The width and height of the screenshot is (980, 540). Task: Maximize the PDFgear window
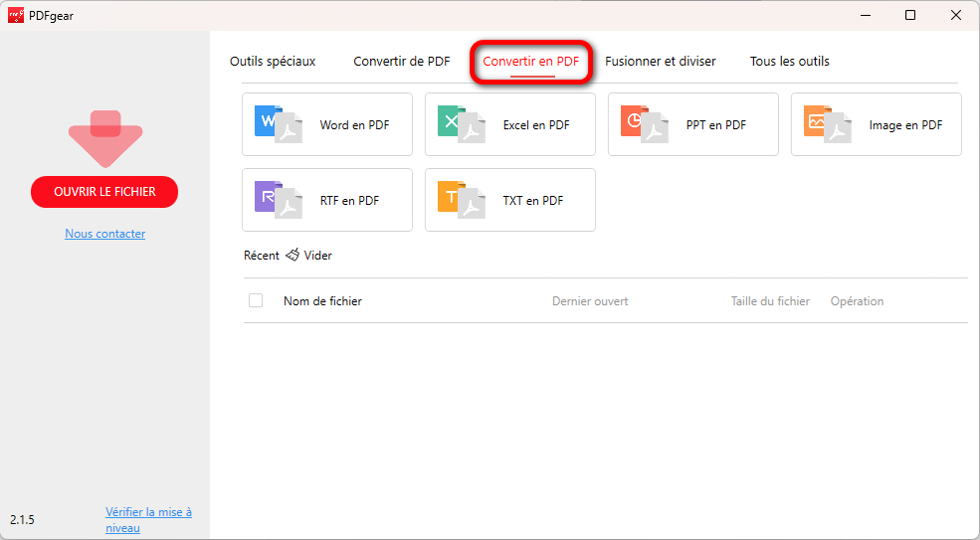pos(910,15)
